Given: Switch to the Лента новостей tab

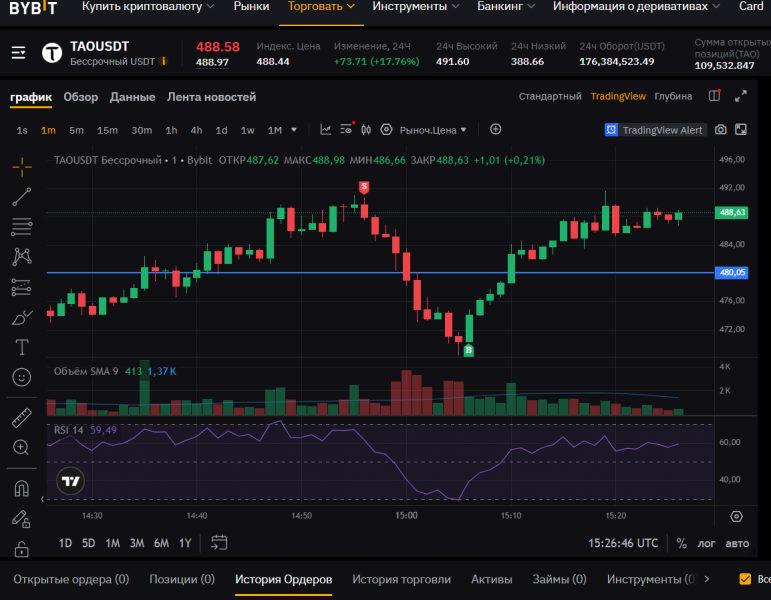Looking at the screenshot, I should [211, 97].
